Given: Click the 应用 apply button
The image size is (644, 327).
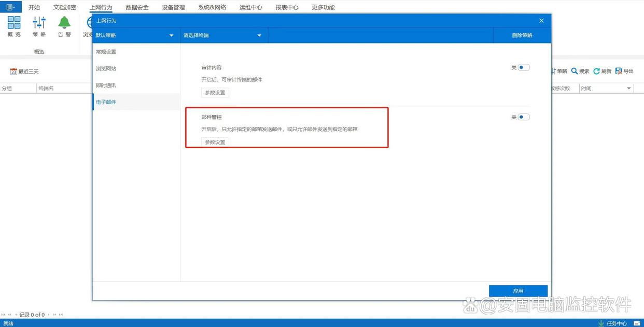Looking at the screenshot, I should tap(519, 291).
